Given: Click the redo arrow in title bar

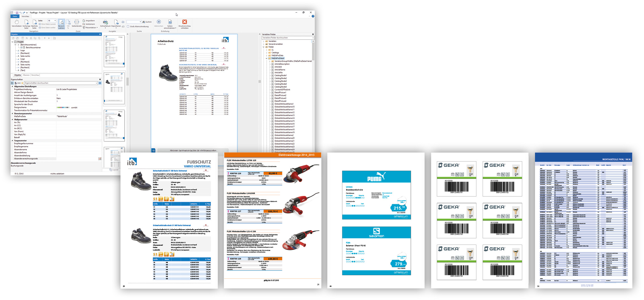Looking at the screenshot, I should [24, 13].
